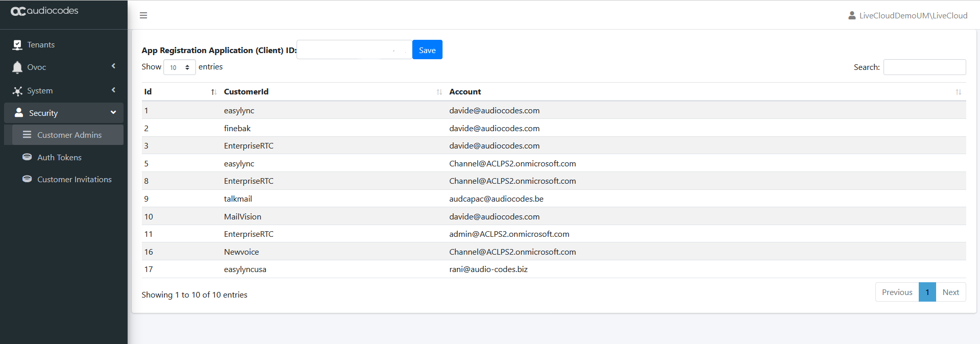Click the LiveCloudDemoUM\LiveCloud user link
980x344 pixels.
[913, 15]
